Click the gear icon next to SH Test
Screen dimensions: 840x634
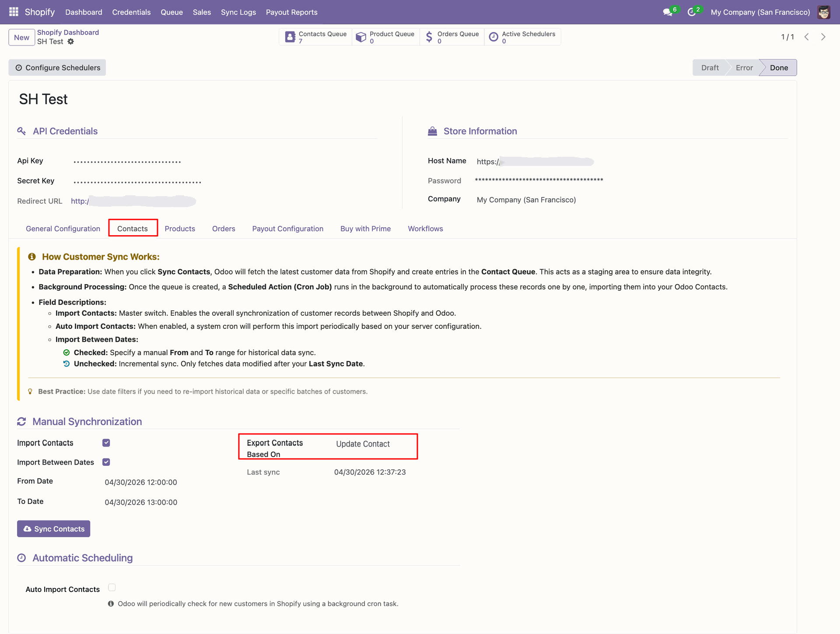[71, 42]
